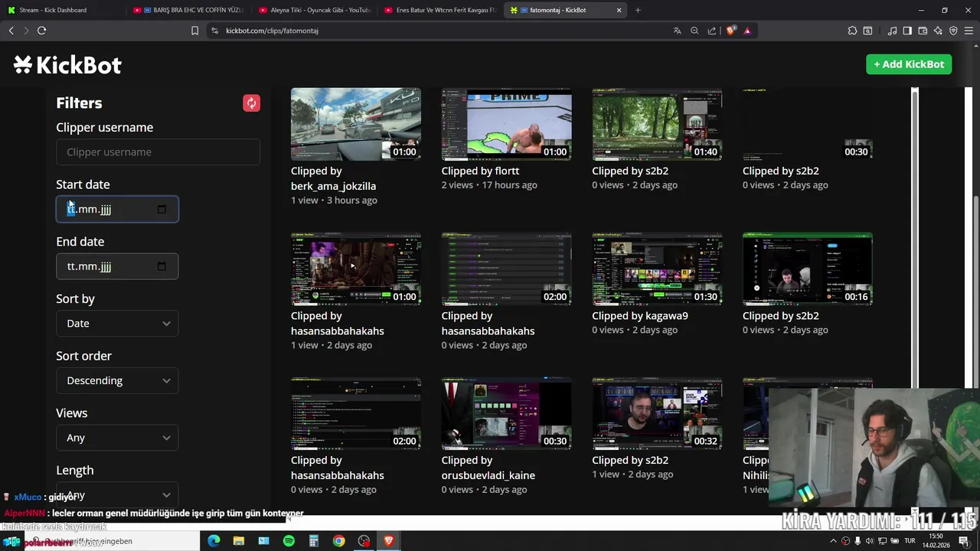980x551 pixels.
Task: Open the Brave Wallet icon
Action: coord(923,31)
